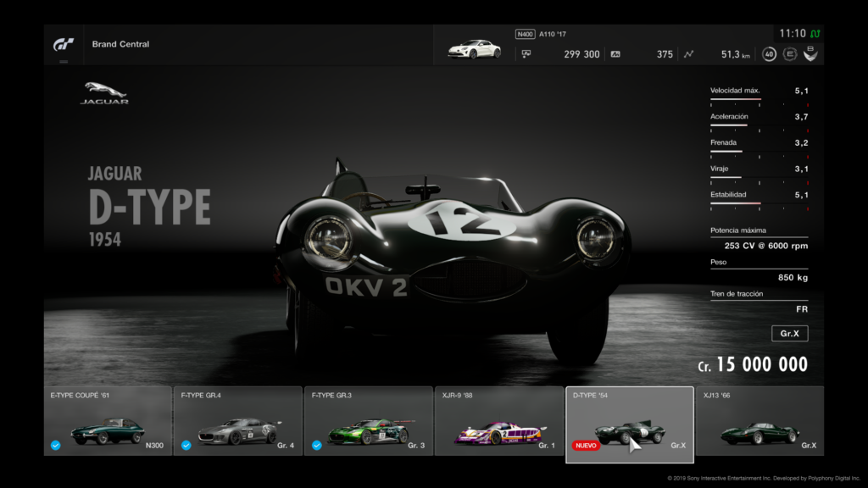Viewport: 868px width, 488px height.
Task: Click the Aceleración stat bar
Action: coord(759,125)
